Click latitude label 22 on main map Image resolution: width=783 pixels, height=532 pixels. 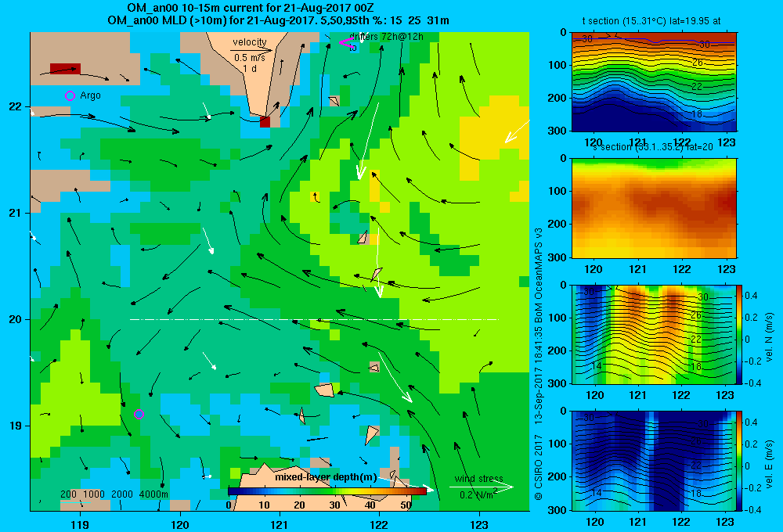16,106
